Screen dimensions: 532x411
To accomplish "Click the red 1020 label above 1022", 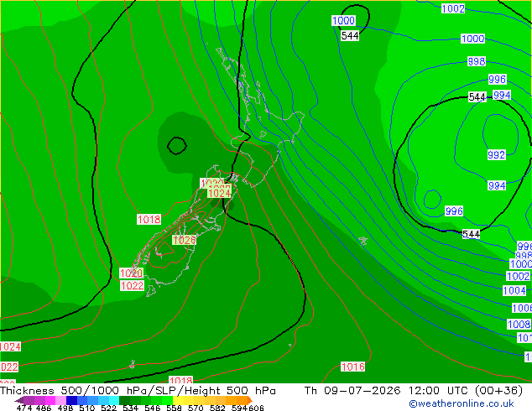I will 131,273.
